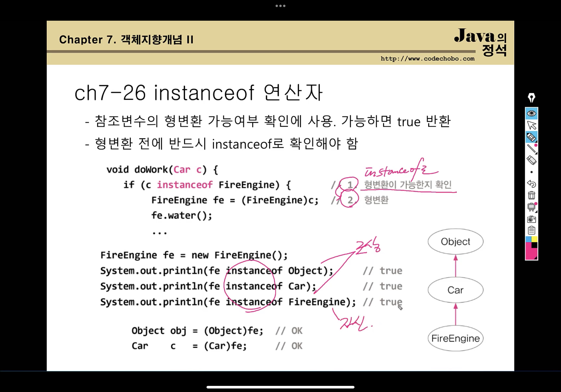Viewport: 561px width, 392px height.
Task: Click the 'Chapter 7. 객체지향개념 II' header text
Action: click(x=126, y=39)
